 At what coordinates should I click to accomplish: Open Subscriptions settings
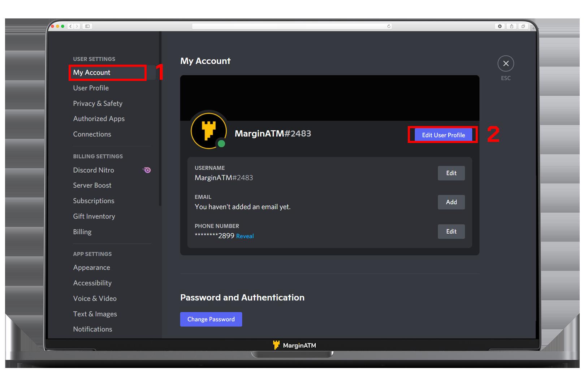(x=94, y=201)
